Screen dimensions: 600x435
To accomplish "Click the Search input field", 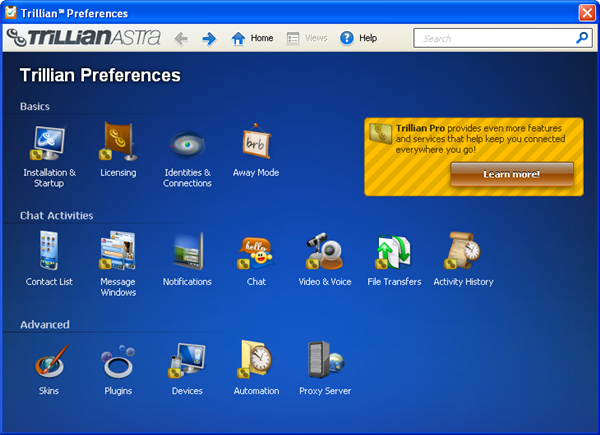I will [x=495, y=38].
